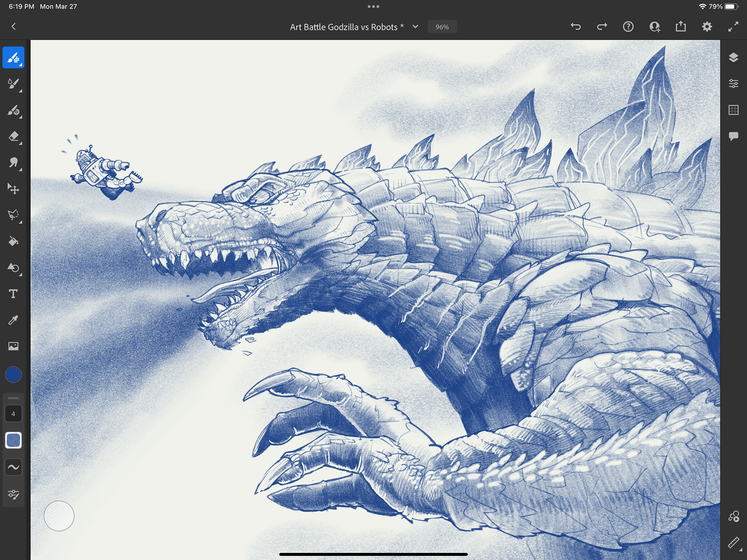Adjust brush size value 4
This screenshot has width=747, height=560.
13,414
